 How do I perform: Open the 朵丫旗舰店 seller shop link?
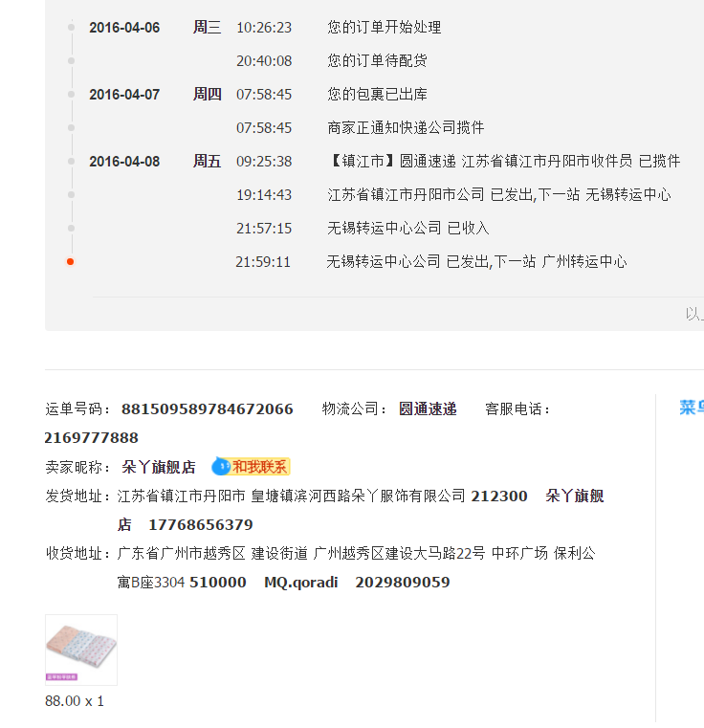point(158,467)
